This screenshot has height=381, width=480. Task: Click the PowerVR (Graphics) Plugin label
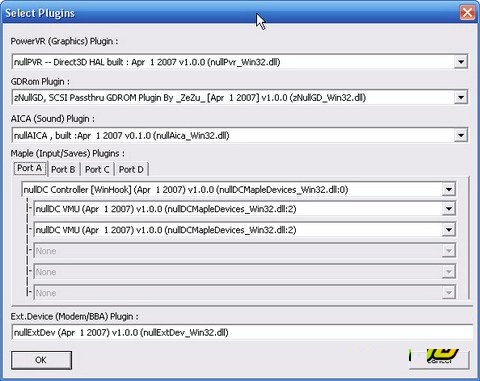tap(64, 42)
